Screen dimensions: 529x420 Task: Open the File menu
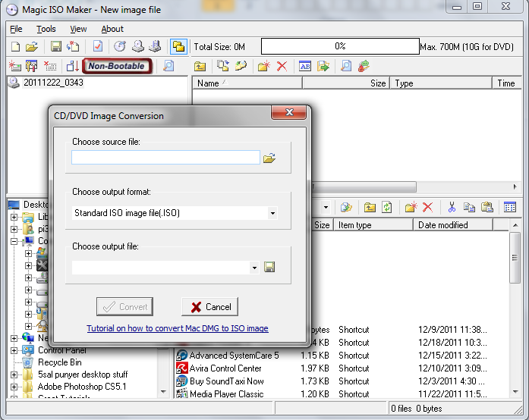16,29
